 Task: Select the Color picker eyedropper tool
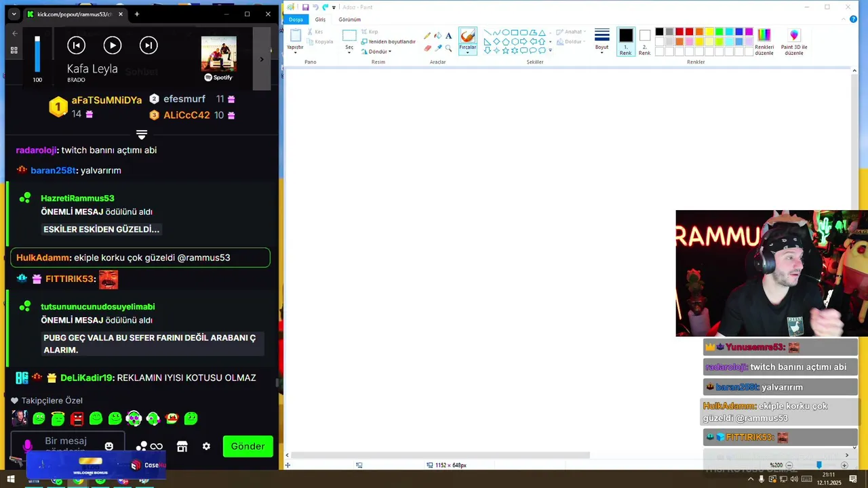coord(437,48)
